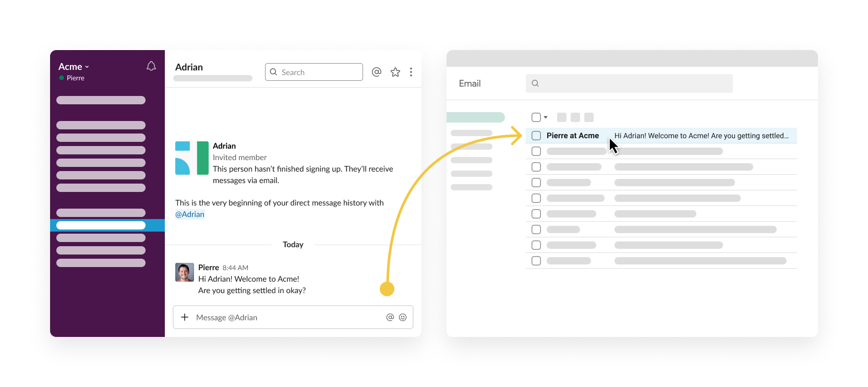Select the highlighted conversation in Acme sidebar
868x387 pixels.
pos(107,225)
